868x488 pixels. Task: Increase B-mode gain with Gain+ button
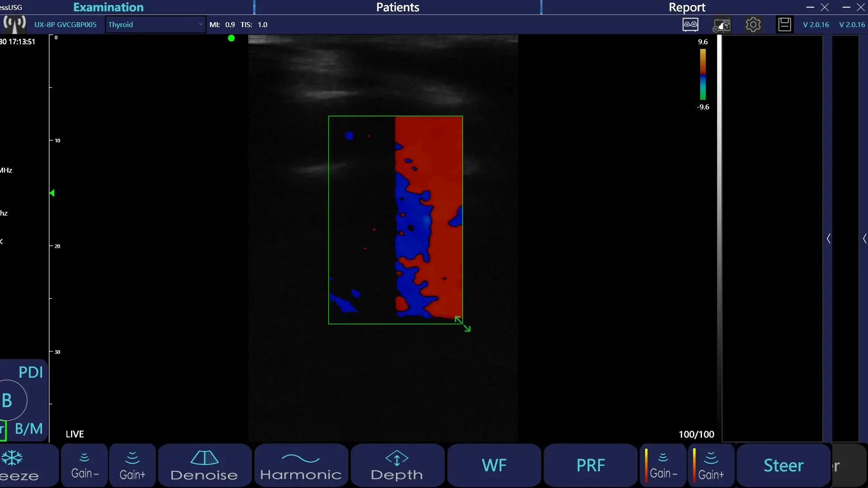132,465
